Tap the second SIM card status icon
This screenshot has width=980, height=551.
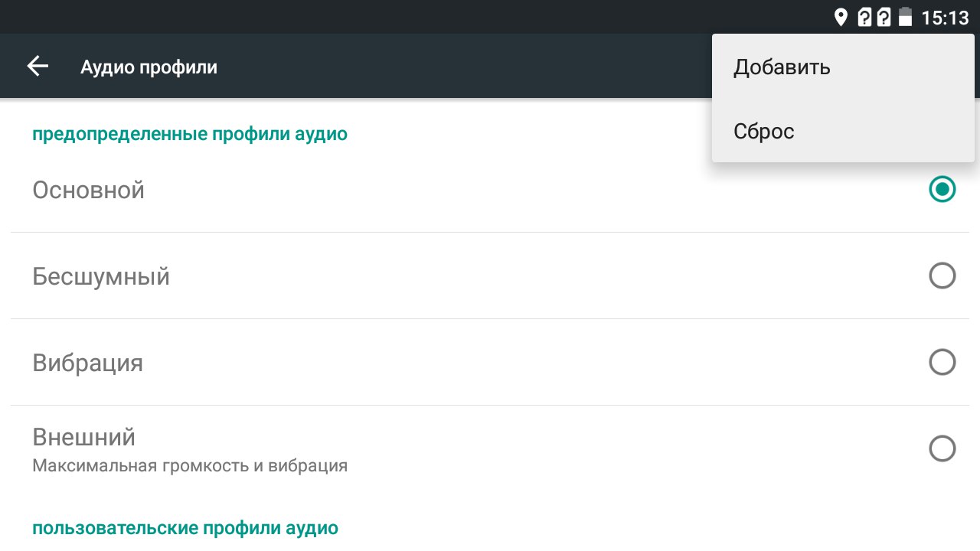pyautogui.click(x=884, y=17)
